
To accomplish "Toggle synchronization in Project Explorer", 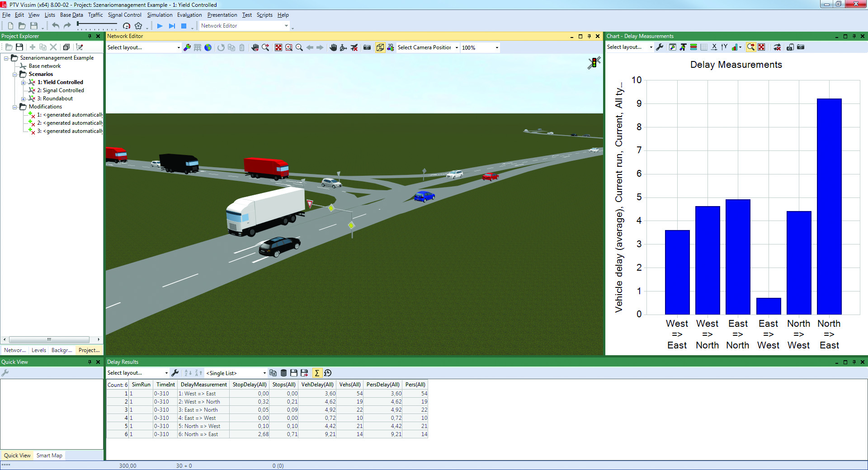I will (79, 47).
